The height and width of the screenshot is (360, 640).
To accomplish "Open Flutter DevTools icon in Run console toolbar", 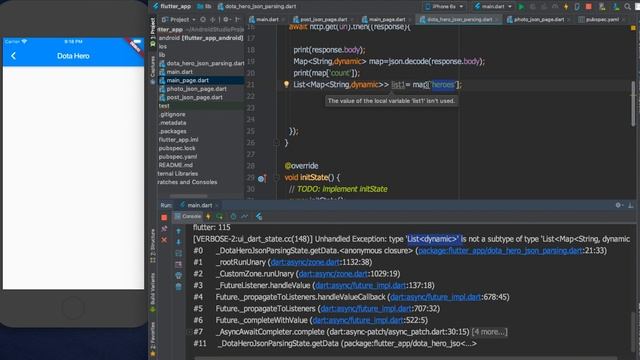I will click(x=259, y=216).
